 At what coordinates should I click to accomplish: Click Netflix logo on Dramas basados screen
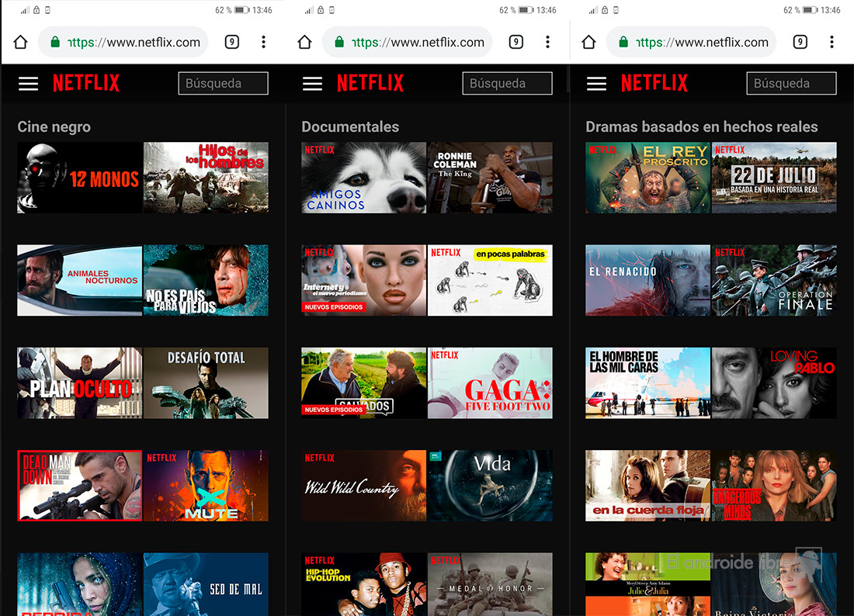pyautogui.click(x=654, y=84)
